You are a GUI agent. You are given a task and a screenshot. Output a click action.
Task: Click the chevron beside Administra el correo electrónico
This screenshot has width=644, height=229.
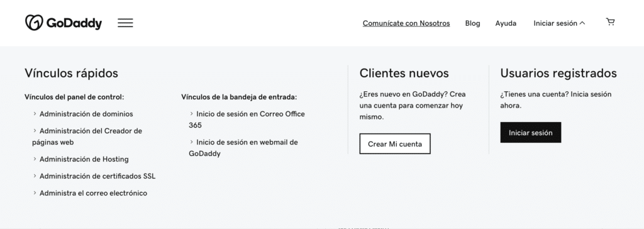[35, 193]
